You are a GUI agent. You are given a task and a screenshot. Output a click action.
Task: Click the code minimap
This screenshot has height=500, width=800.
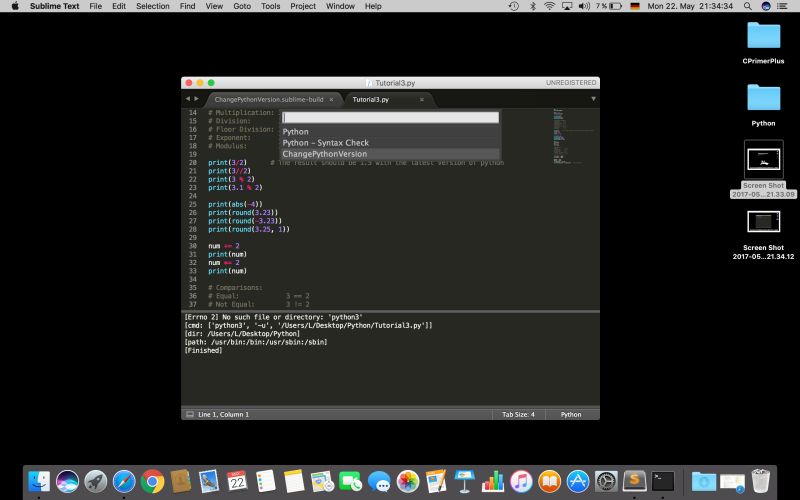(573, 136)
